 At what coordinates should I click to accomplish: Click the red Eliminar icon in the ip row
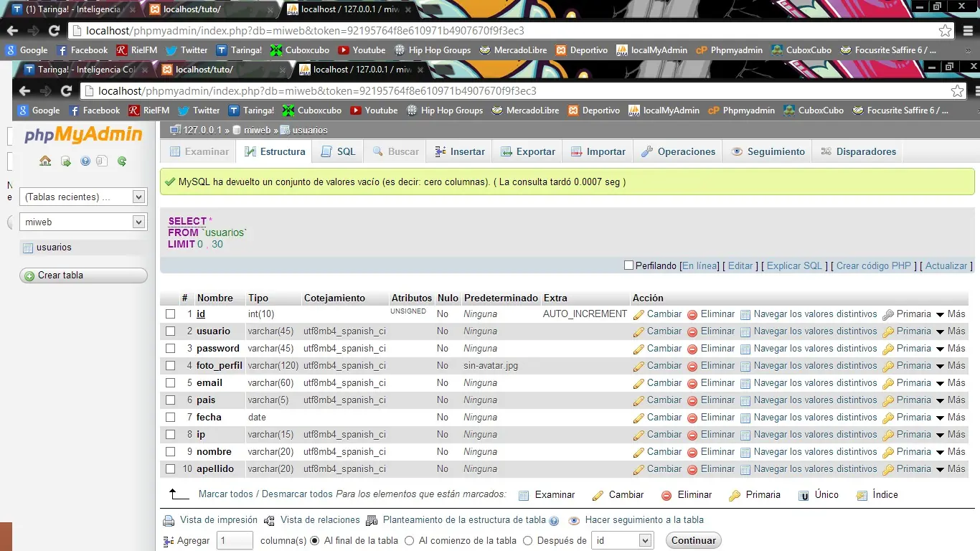[x=692, y=435]
